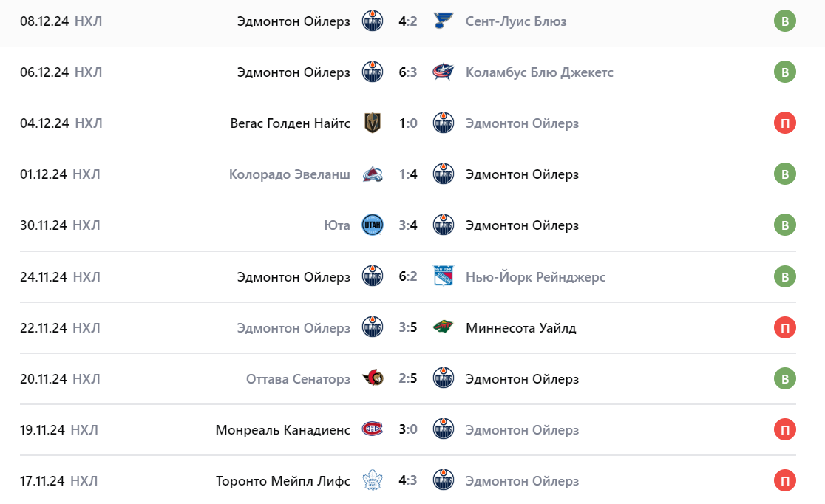
Task: Open the Сент-Луис Блюз team link
Action: point(516,21)
